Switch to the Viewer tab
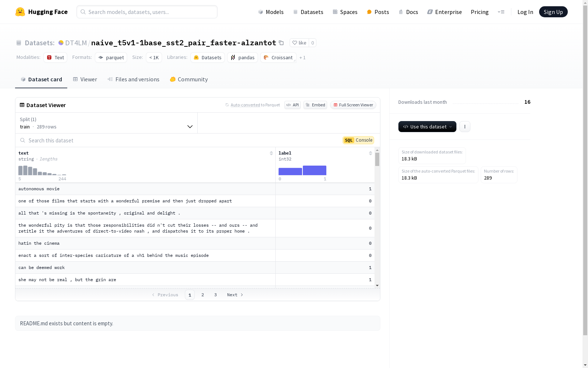This screenshot has height=368, width=588. (85, 79)
